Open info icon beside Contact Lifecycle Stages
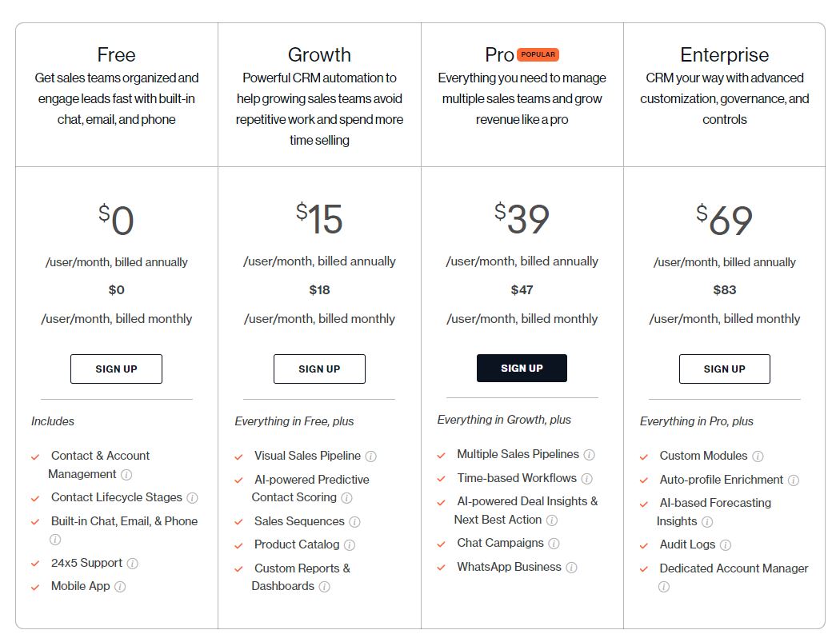 point(192,498)
